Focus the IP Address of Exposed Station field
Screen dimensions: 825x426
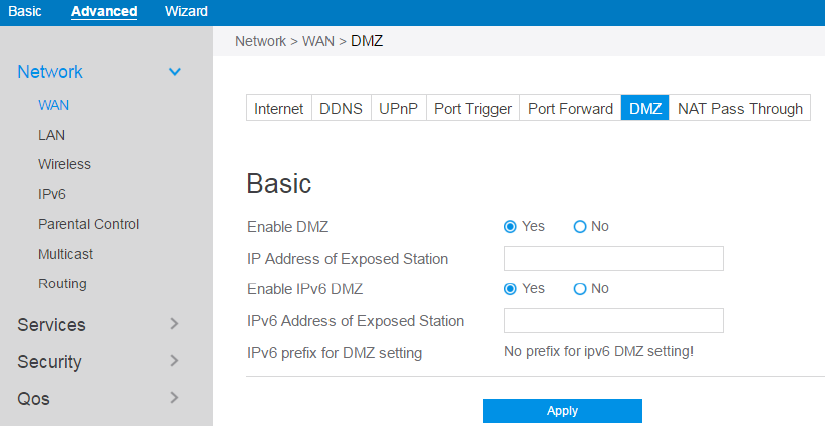[x=613, y=259]
